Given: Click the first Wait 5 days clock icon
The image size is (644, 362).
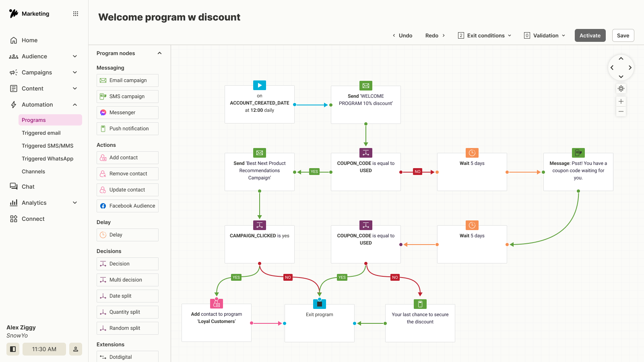Looking at the screenshot, I should tap(472, 153).
